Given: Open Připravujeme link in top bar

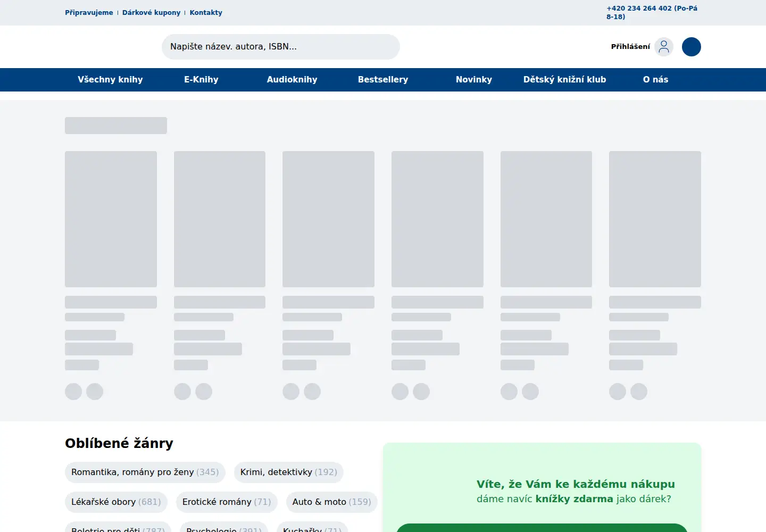Looking at the screenshot, I should click(89, 13).
